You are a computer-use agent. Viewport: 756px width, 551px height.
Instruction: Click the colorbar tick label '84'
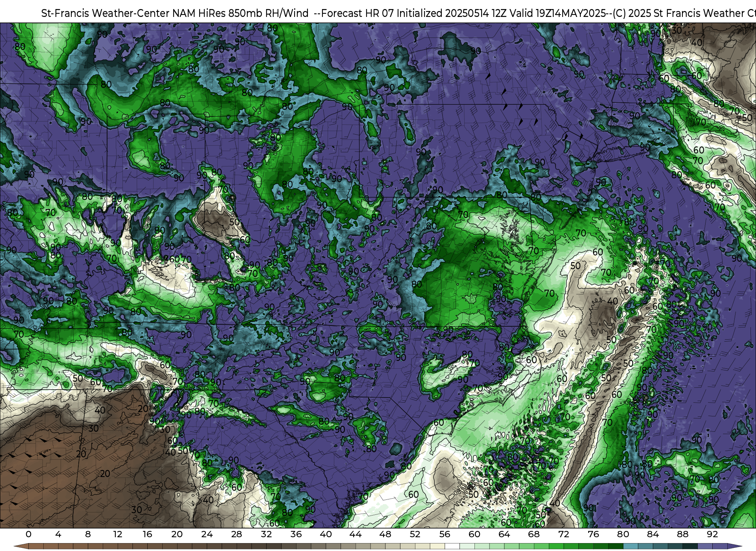click(653, 534)
